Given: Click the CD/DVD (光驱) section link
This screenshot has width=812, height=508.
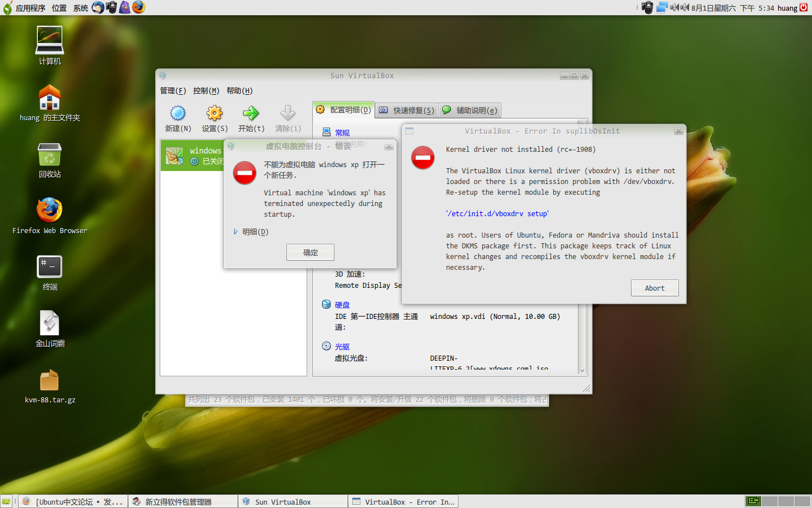Looking at the screenshot, I should tap(342, 347).
